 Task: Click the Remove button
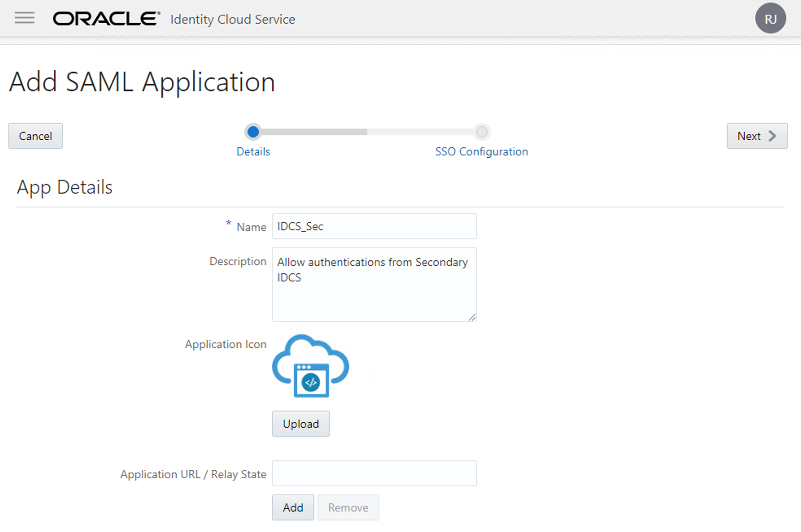coord(348,508)
